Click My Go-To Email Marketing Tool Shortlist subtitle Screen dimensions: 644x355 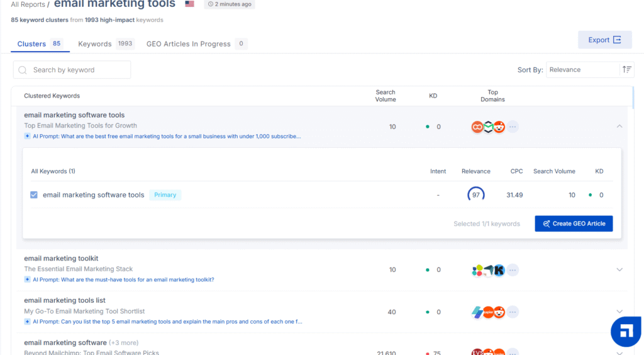click(x=84, y=312)
